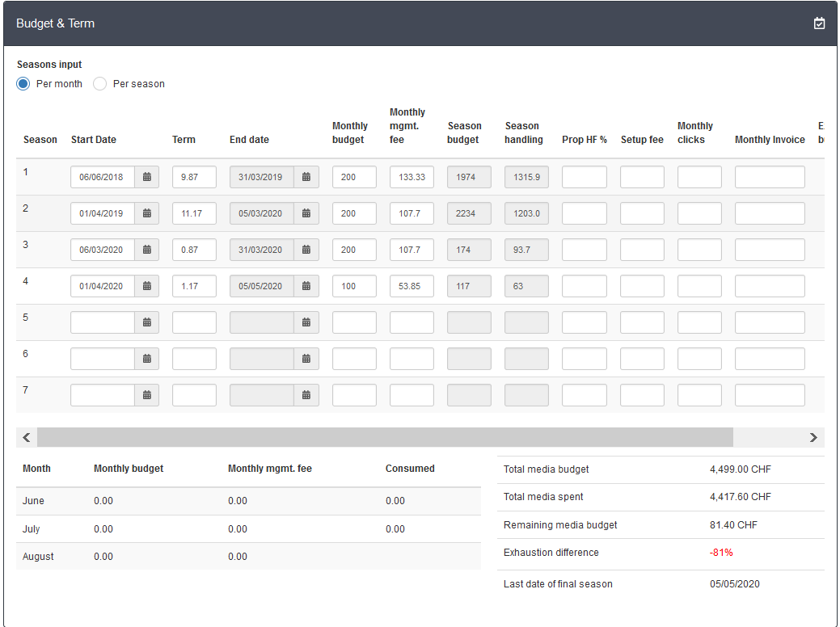The width and height of the screenshot is (840, 627).
Task: Click the calendar check icon in Budget & Term header
Action: coord(819,23)
